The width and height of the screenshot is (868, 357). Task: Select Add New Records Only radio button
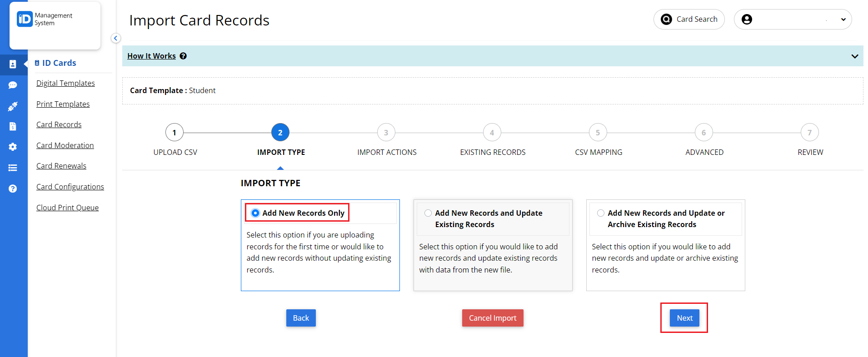point(255,213)
